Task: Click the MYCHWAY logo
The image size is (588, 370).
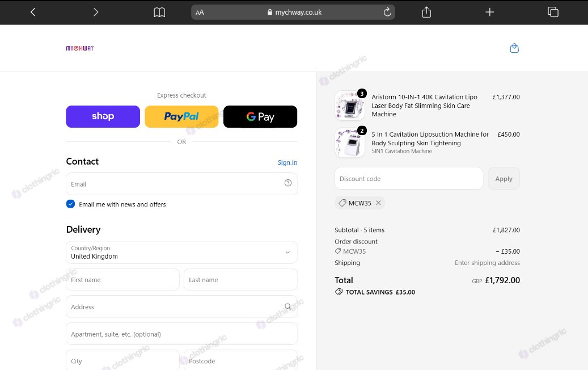Action: pos(80,48)
